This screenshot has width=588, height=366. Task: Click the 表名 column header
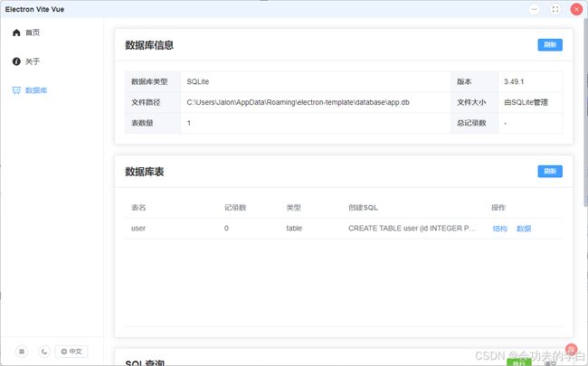point(138,208)
